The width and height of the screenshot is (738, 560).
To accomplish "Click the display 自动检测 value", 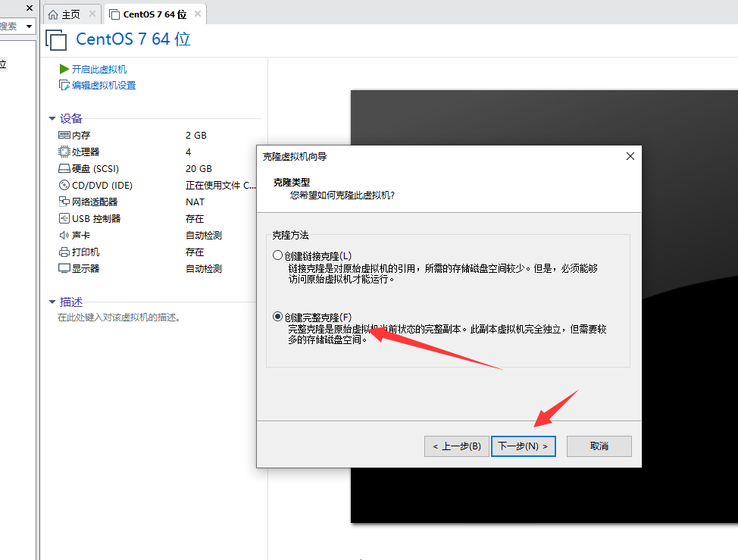I will pos(204,269).
